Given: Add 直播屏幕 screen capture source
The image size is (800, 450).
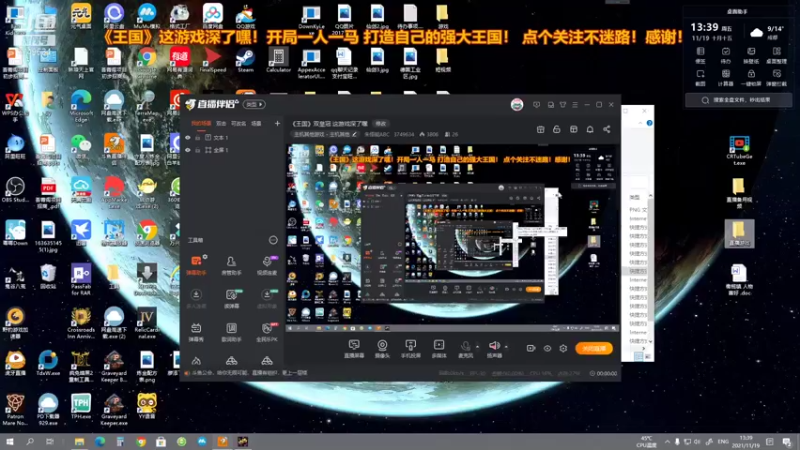Looking at the screenshot, I should (354, 348).
